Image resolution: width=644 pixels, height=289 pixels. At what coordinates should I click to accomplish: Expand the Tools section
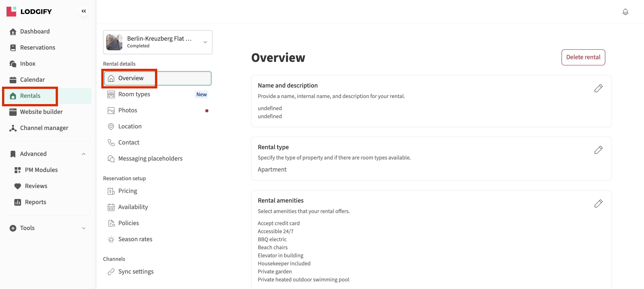coord(83,228)
